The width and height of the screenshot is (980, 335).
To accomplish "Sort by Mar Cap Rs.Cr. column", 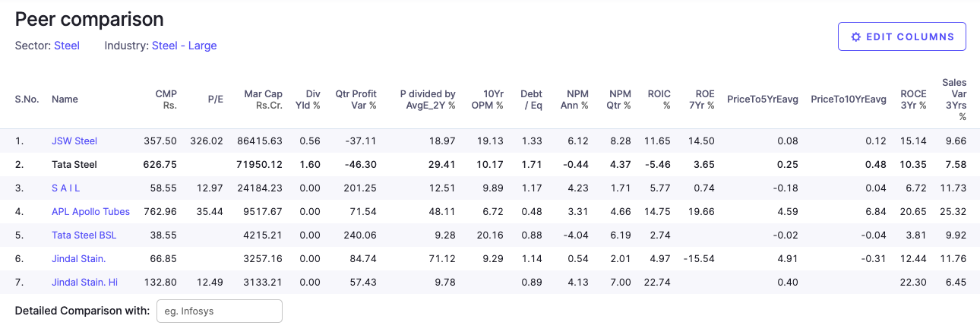I will click(263, 100).
